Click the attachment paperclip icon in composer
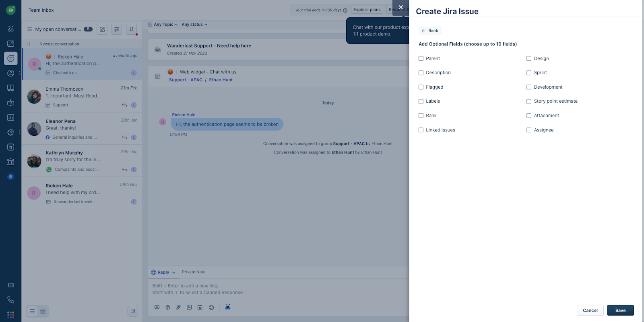Screen dimensions: 644x322 click(178, 307)
